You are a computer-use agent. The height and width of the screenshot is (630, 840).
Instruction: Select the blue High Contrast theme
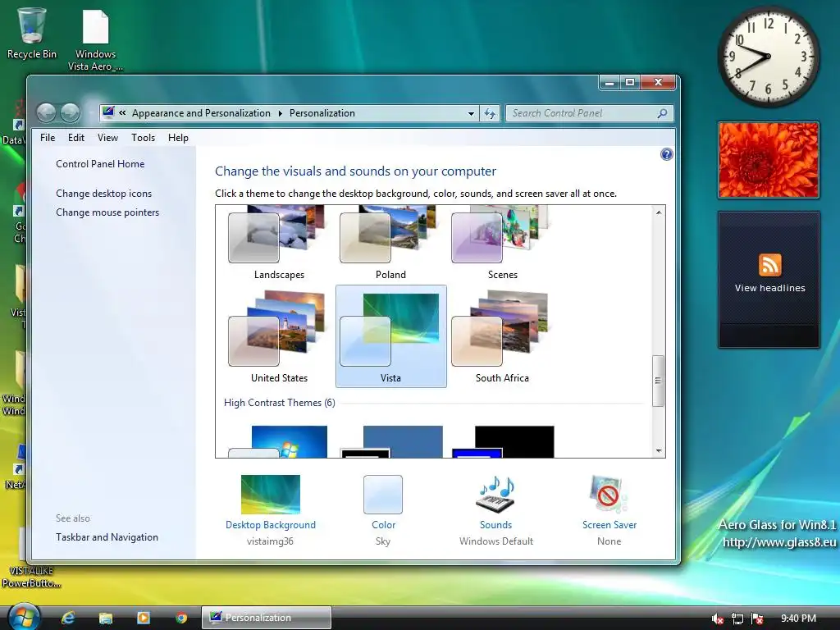tap(391, 441)
